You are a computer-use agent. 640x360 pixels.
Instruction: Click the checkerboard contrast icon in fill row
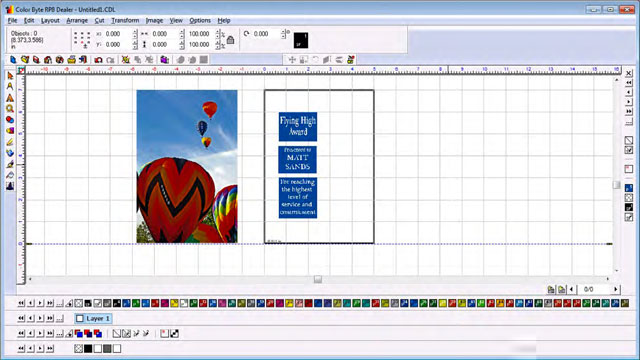point(175,334)
